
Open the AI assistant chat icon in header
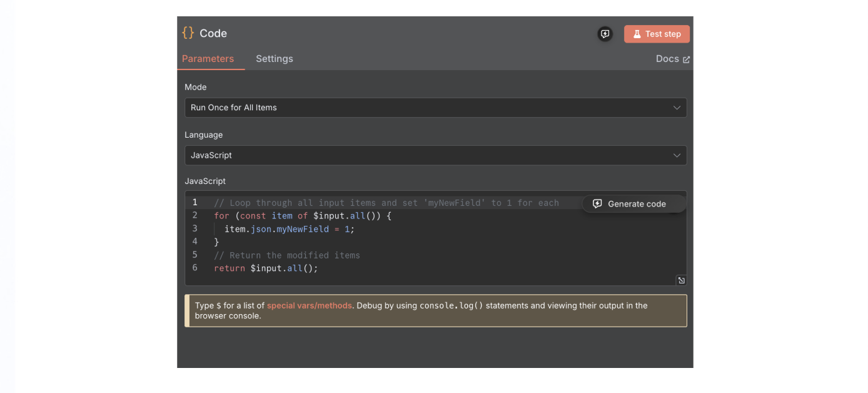coord(605,34)
